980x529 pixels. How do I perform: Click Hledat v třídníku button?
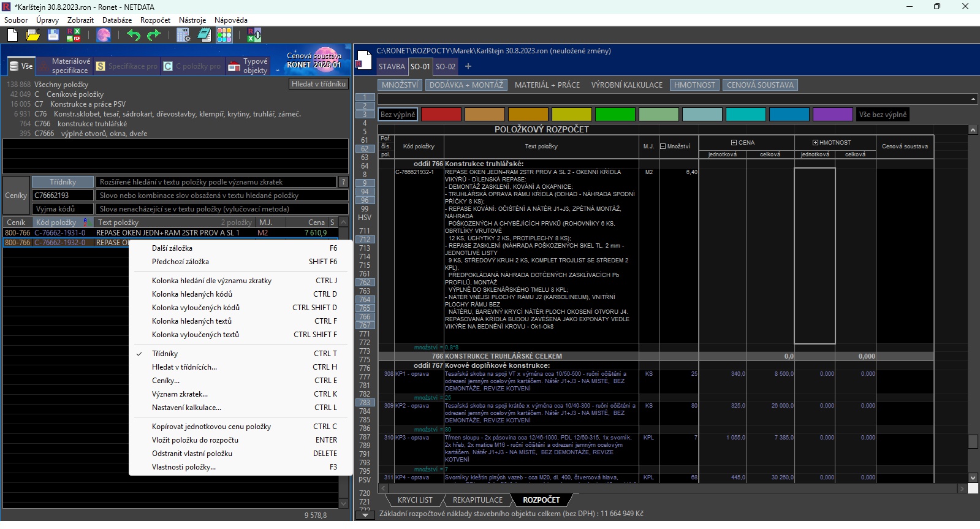pyautogui.click(x=319, y=84)
